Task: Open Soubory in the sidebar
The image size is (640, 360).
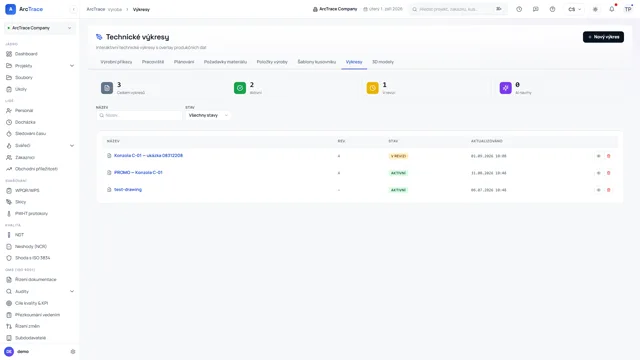Action: tap(24, 78)
